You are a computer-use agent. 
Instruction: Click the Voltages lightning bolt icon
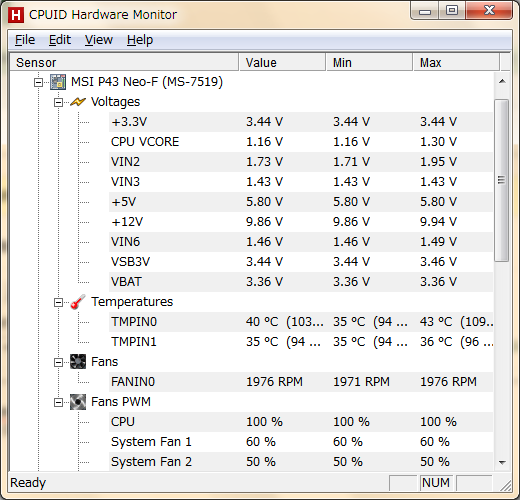[x=78, y=102]
